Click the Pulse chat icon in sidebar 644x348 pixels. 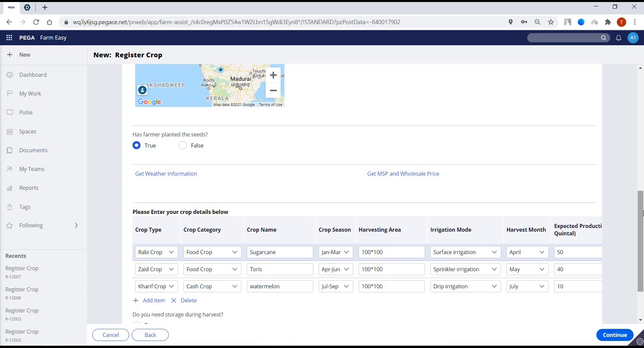pyautogui.click(x=10, y=112)
